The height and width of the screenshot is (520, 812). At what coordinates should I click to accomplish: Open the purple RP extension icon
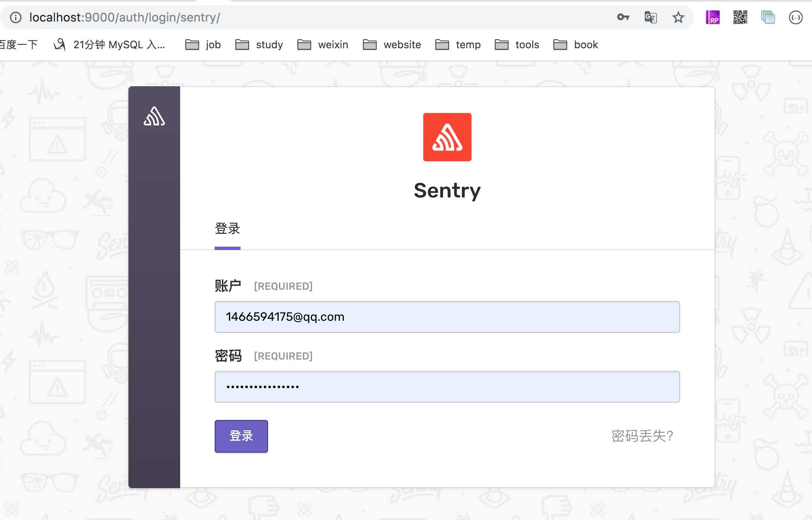tap(712, 17)
